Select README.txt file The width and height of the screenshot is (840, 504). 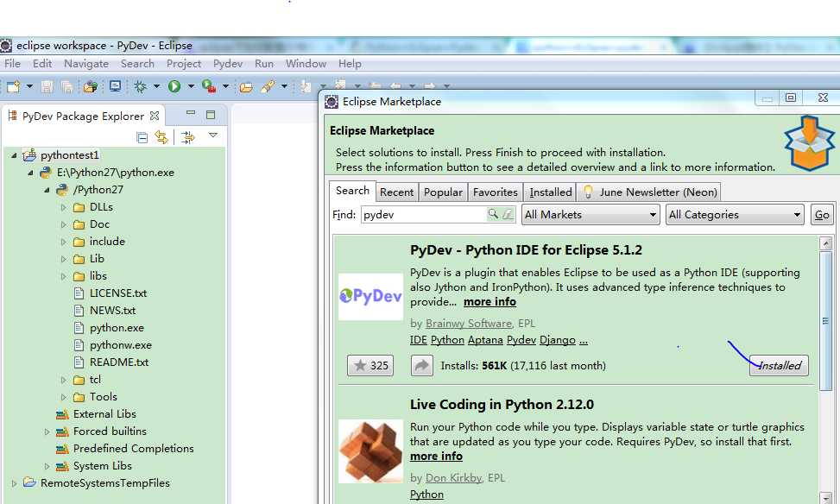[119, 362]
